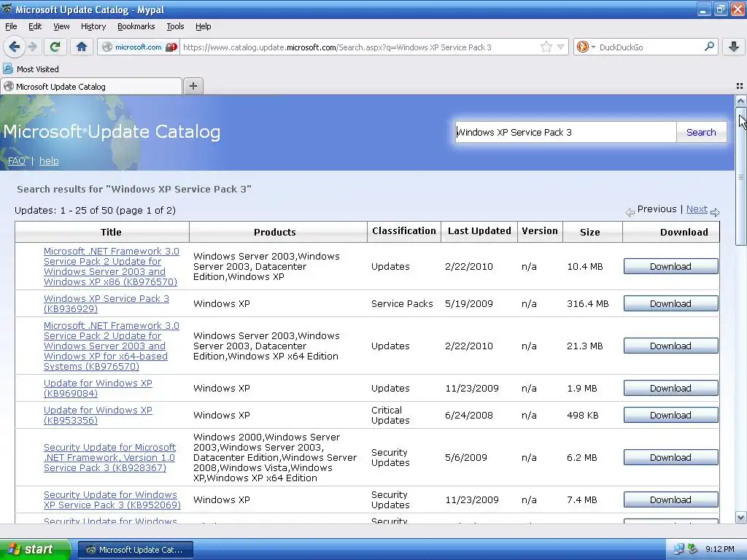Sort by Size column header
This screenshot has height=560, width=747.
click(x=589, y=232)
